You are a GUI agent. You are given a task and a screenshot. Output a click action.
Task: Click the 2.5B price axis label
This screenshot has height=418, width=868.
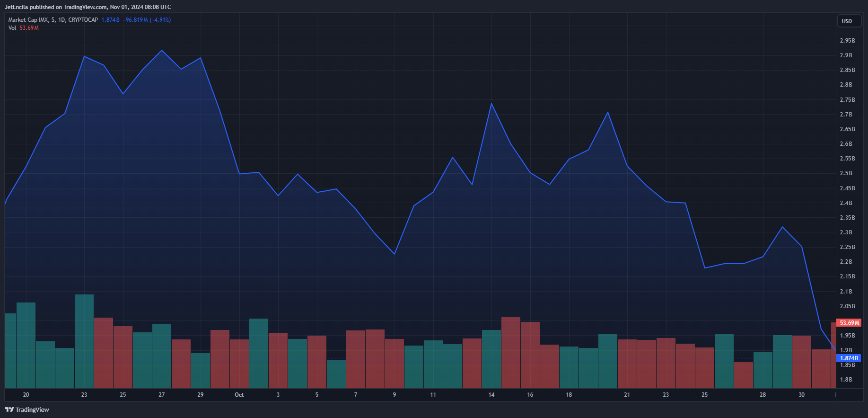point(846,173)
